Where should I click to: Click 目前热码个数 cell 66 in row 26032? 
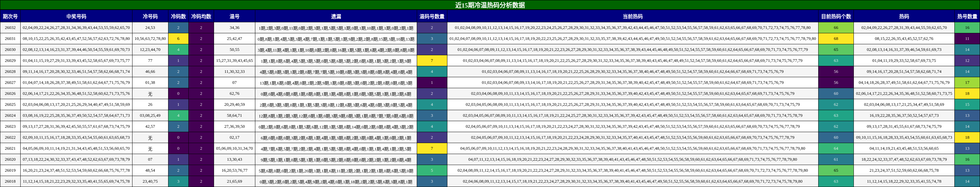[x=836, y=28]
